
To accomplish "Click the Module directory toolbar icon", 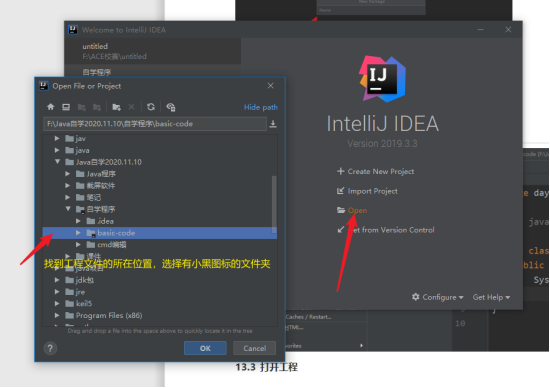I will 97,107.
